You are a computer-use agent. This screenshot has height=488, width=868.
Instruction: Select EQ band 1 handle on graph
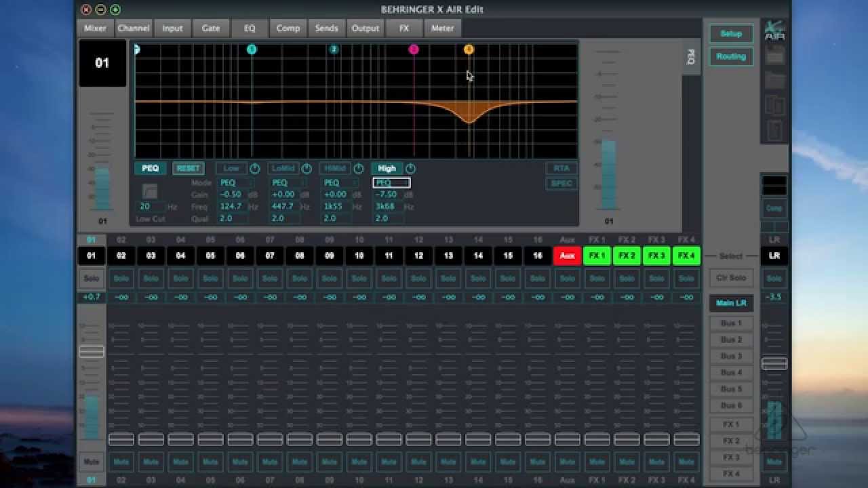(x=252, y=49)
